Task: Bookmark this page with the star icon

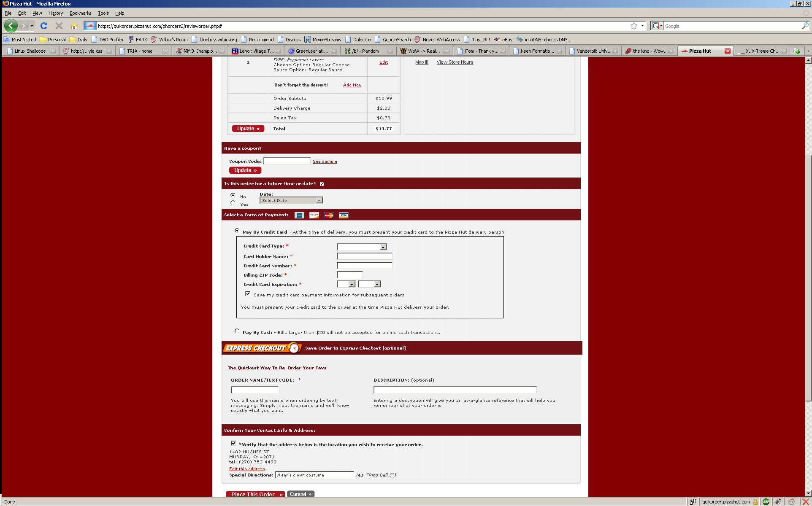Action: tap(634, 26)
